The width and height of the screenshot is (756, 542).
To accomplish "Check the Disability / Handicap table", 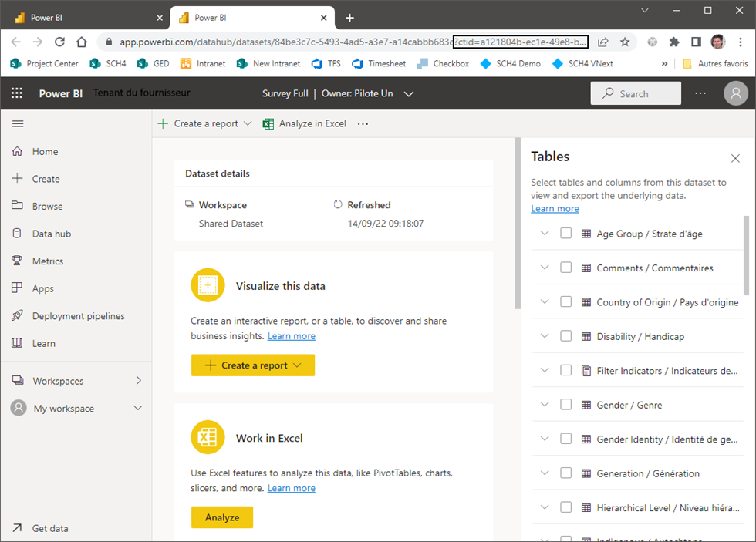I will 565,336.
